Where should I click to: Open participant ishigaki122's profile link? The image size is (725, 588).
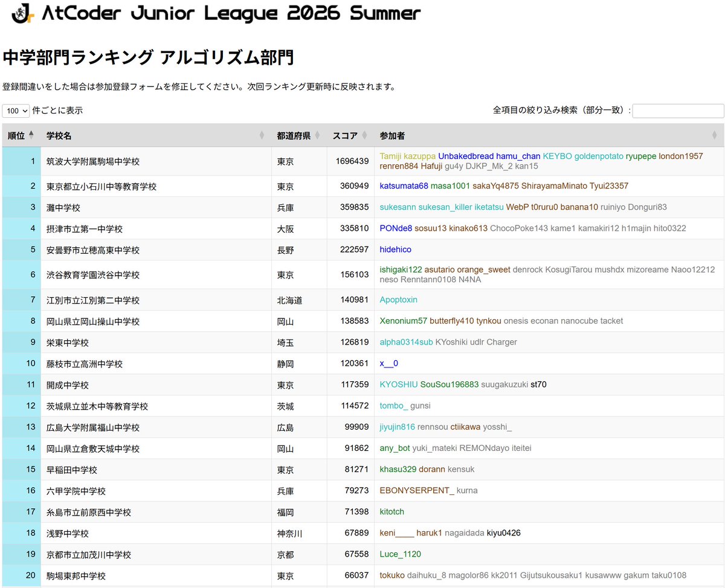tap(401, 270)
